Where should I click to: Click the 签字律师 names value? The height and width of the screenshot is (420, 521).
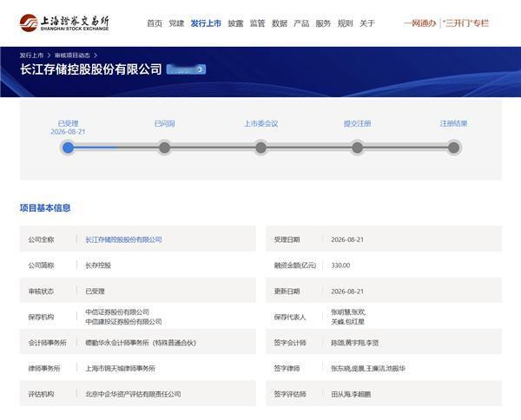click(368, 369)
